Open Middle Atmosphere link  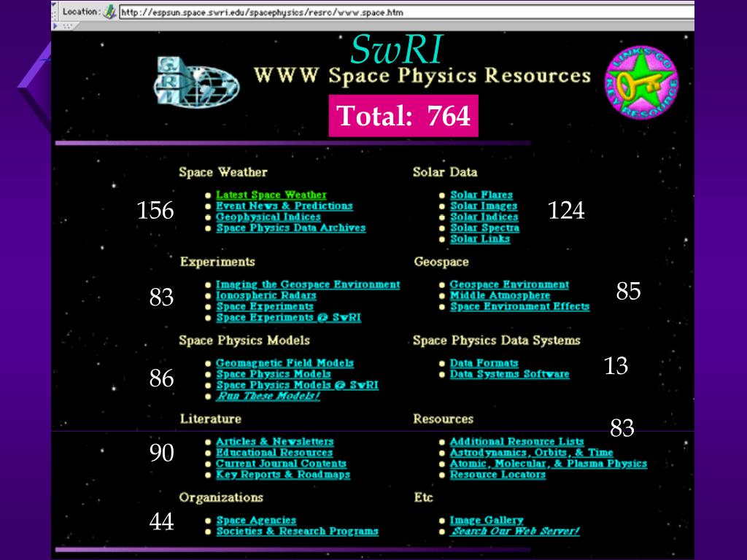(x=500, y=295)
